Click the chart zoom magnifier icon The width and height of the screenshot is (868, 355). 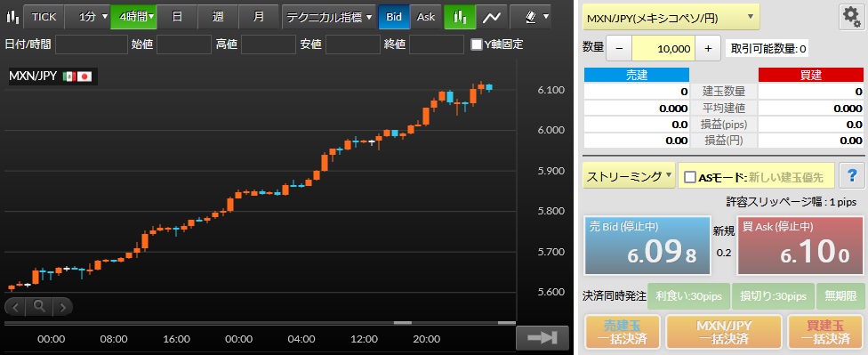pos(39,306)
